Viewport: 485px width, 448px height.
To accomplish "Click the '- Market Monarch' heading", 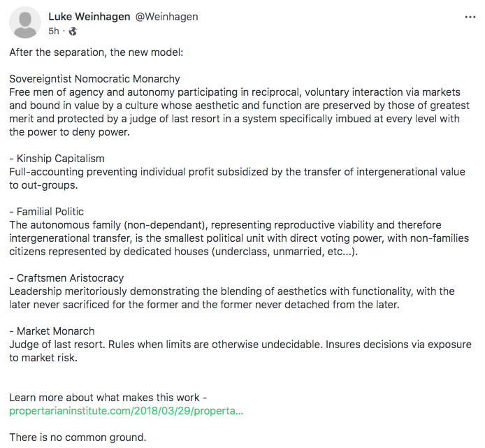I will (52, 331).
